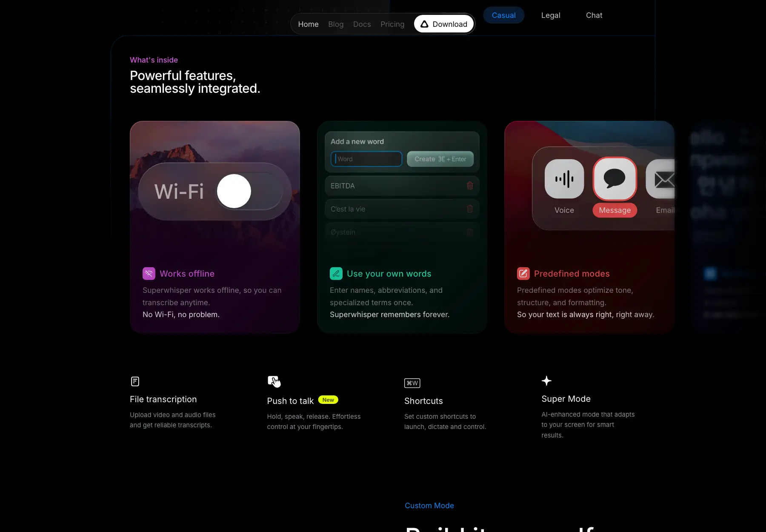Click the Super Mode sparkle icon
766x532 pixels.
tap(546, 381)
